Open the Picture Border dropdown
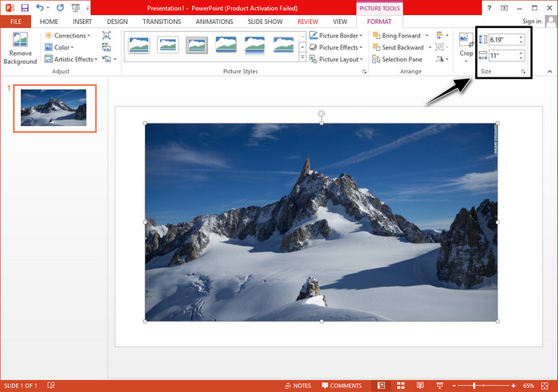558x392 pixels. [336, 36]
